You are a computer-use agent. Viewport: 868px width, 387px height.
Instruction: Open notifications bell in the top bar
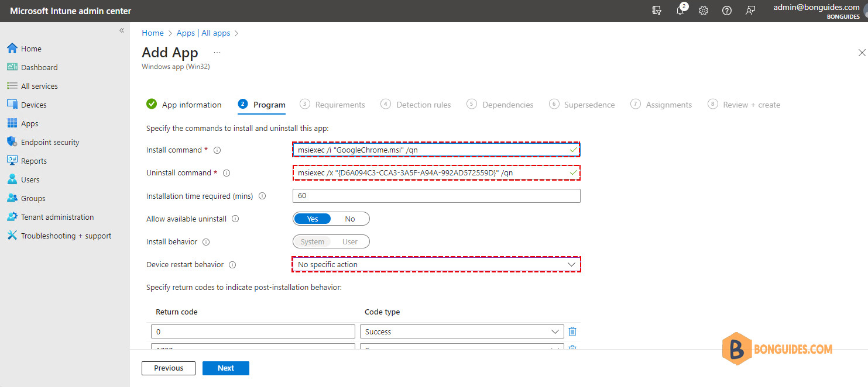(680, 11)
